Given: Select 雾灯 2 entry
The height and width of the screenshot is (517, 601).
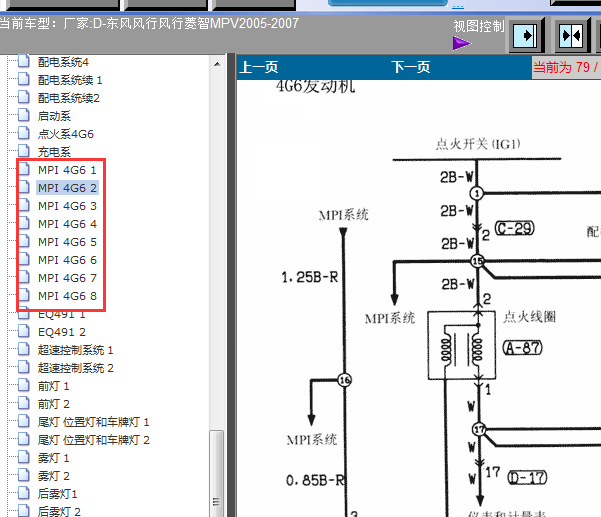Looking at the screenshot, I should pos(54,476).
